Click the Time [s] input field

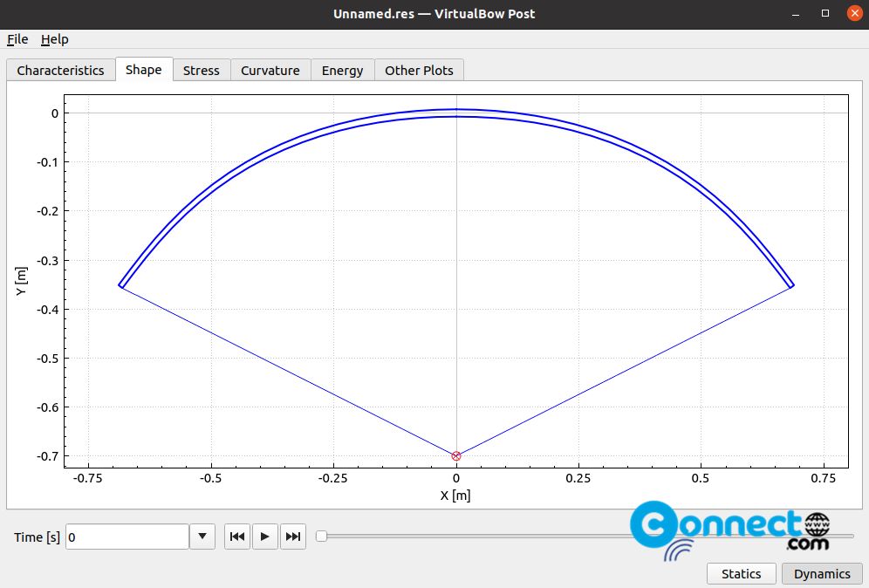click(127, 537)
